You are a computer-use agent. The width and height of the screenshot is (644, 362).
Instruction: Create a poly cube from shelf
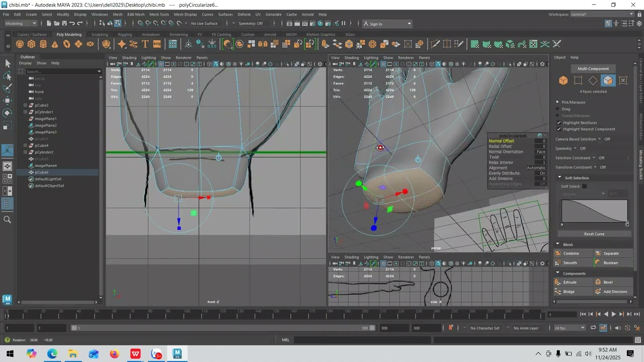[x=31, y=44]
